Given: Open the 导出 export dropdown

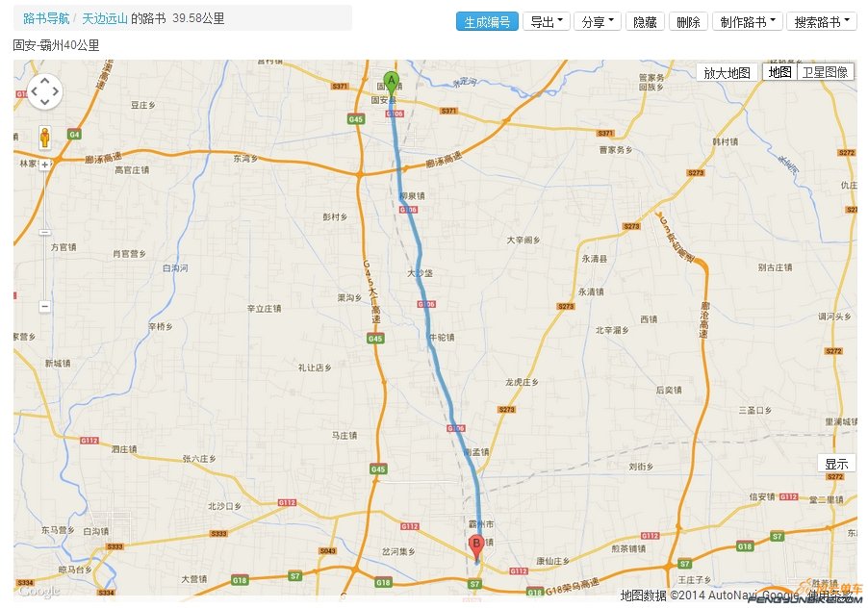Looking at the screenshot, I should point(546,20).
